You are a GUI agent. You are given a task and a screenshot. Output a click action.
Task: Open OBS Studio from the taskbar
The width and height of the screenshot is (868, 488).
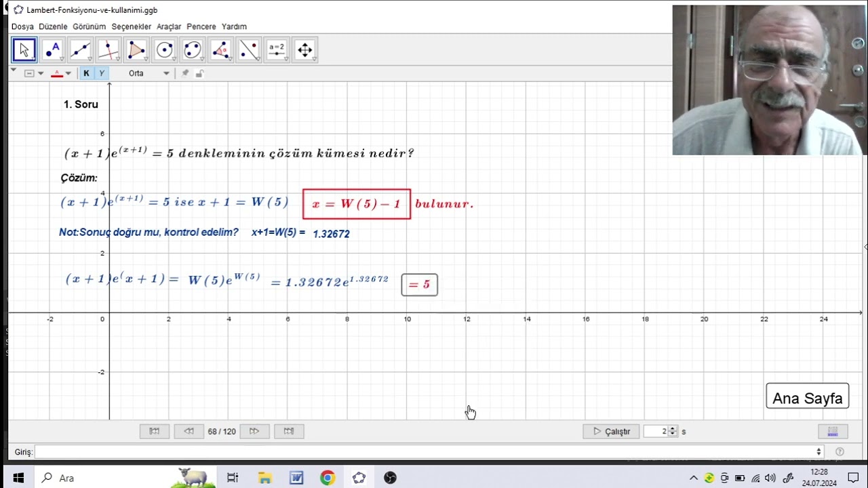(390, 478)
